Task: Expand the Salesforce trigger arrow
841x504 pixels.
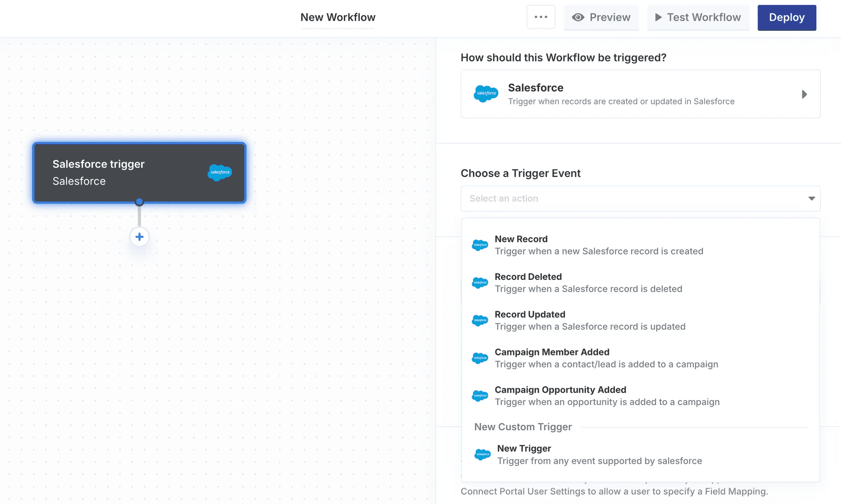Action: point(804,94)
